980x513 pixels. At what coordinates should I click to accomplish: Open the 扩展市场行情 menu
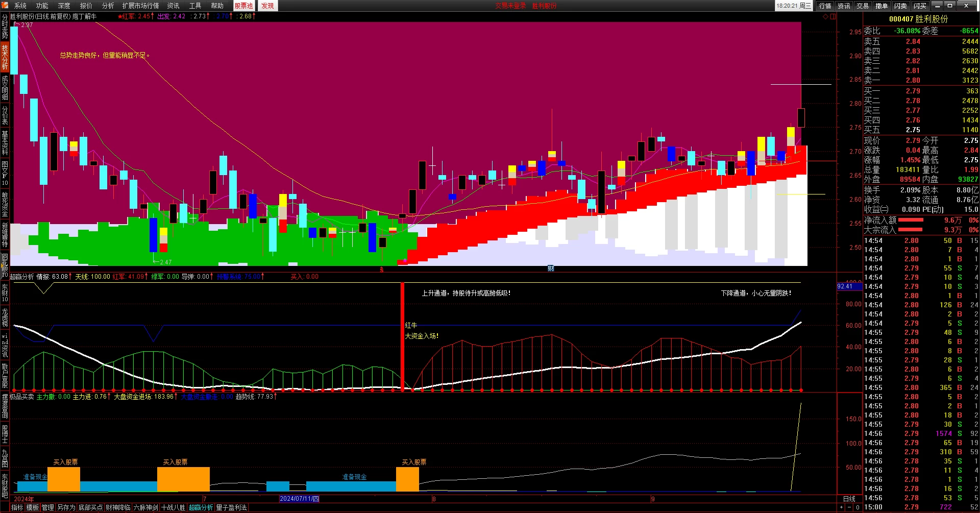coord(140,6)
